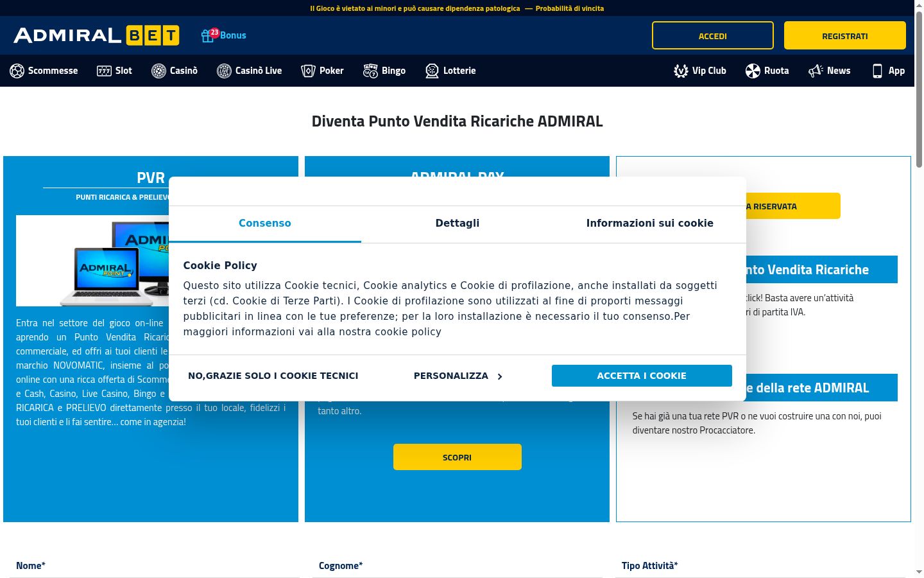Click the Vip Club badge icon
Screen dimensions: 924x578
pos(681,71)
